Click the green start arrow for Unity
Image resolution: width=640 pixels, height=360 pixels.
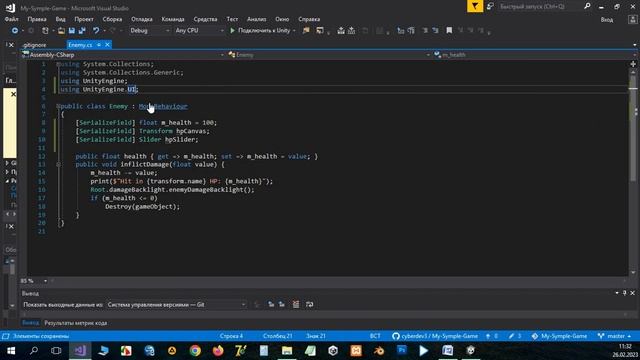click(233, 31)
